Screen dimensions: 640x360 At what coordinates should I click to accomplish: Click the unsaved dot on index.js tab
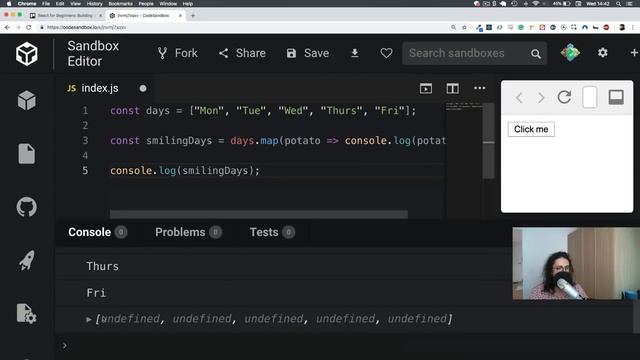point(143,88)
